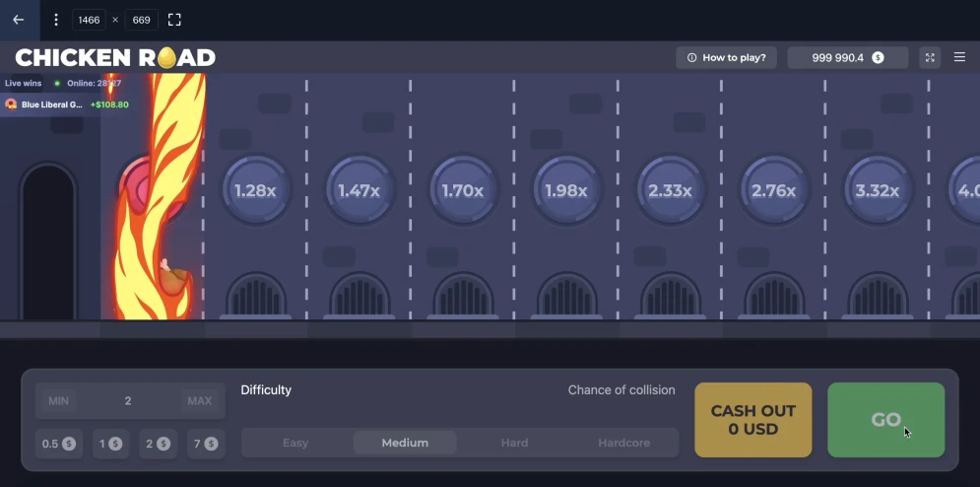
Task: Select Medium difficulty
Action: 405,443
